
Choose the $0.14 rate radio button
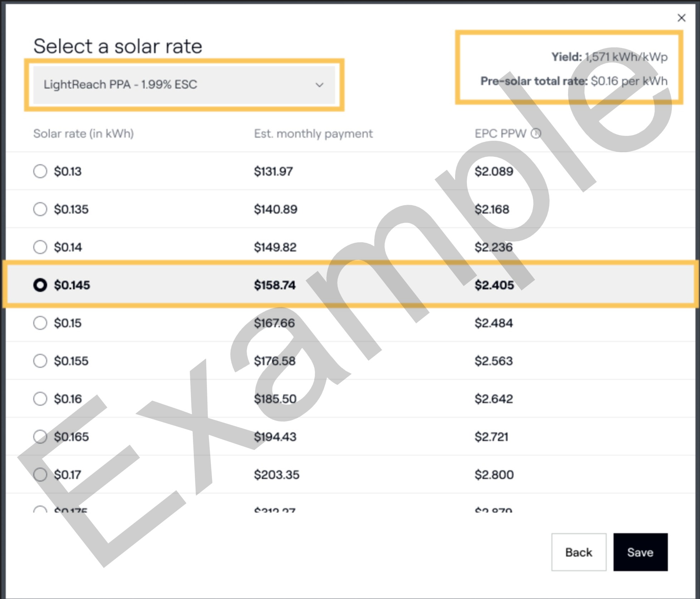pyautogui.click(x=40, y=247)
